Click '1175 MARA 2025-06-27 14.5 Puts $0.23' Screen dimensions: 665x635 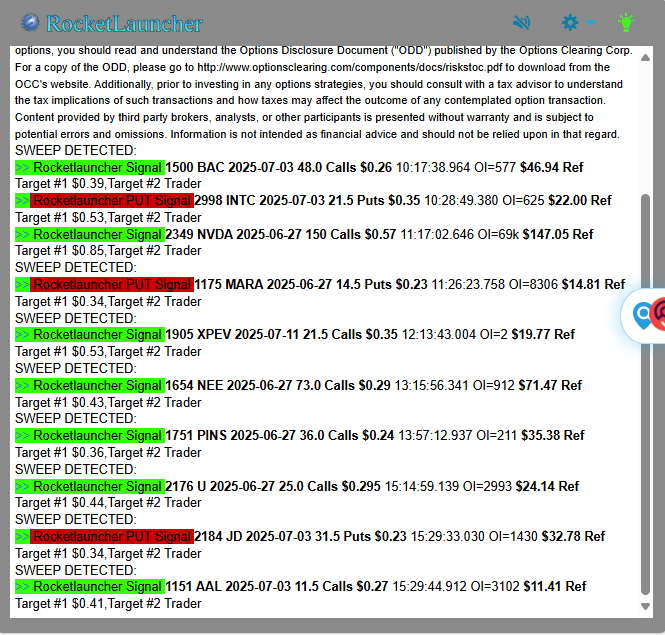coord(311,285)
